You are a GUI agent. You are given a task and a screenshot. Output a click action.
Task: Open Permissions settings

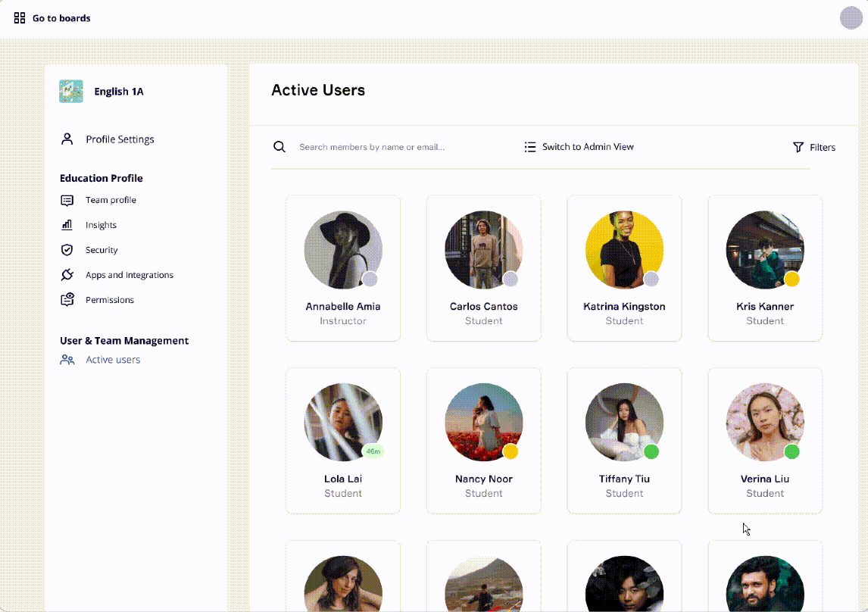pos(110,300)
